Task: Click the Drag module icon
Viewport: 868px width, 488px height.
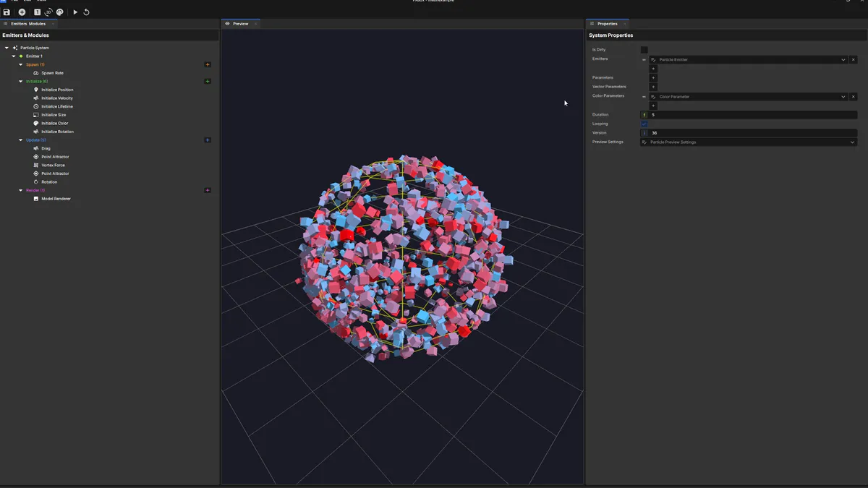Action: pyautogui.click(x=36, y=148)
